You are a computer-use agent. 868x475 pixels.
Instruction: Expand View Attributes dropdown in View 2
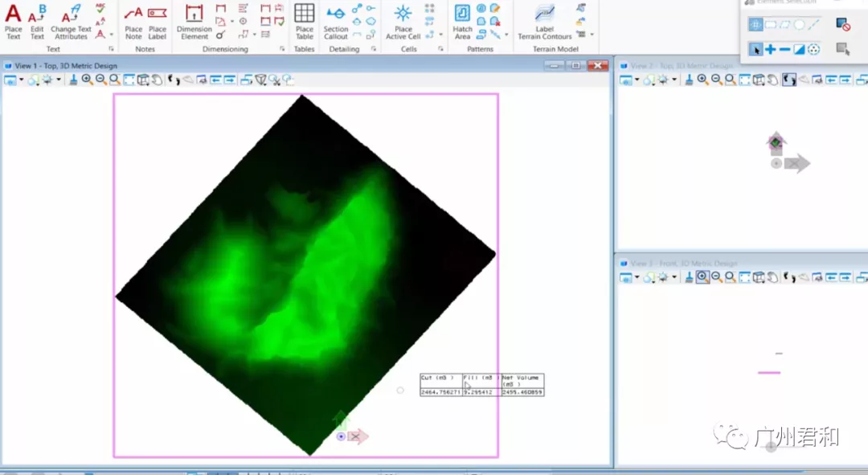tap(637, 80)
